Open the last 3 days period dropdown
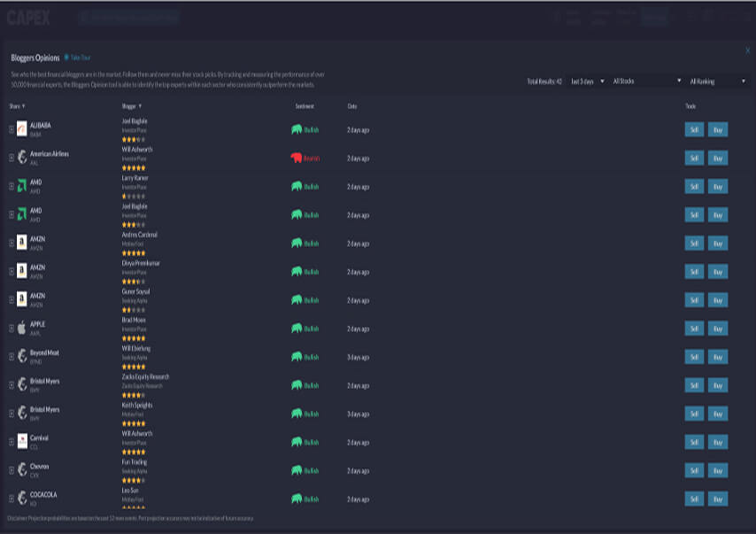 [586, 81]
